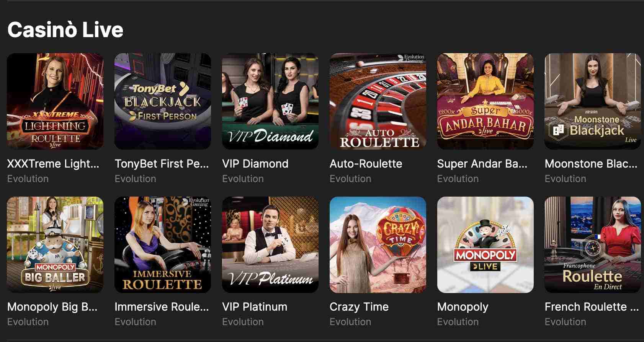Screen dimensions: 644x342
Task: Click Evolution provider label under VIP Platinum
Action: coord(243,322)
